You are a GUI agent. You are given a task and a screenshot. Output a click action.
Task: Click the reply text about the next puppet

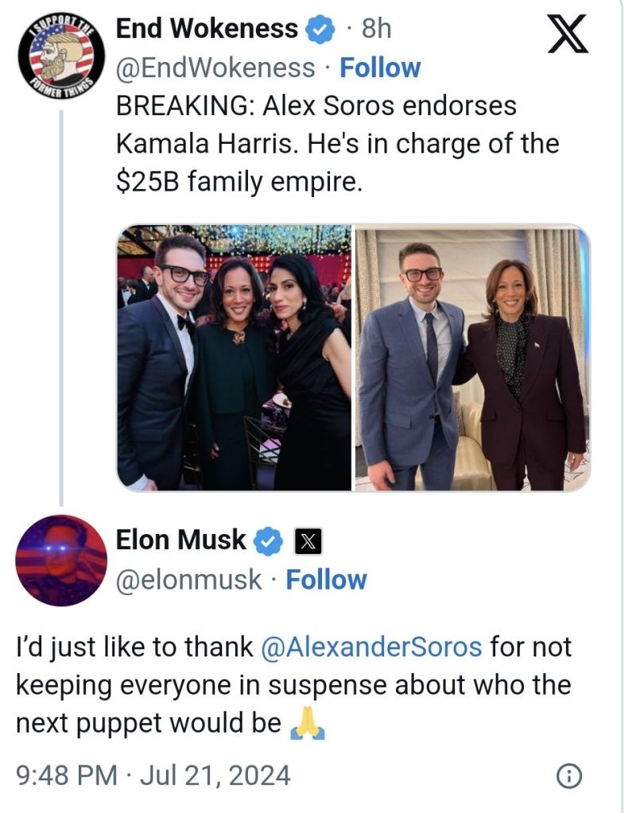coord(294,685)
